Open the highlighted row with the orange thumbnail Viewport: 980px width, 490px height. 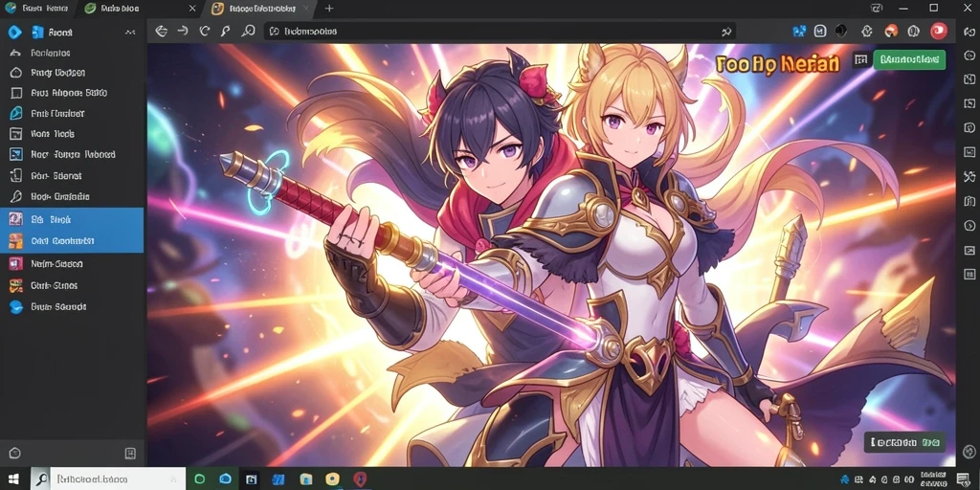(72, 241)
